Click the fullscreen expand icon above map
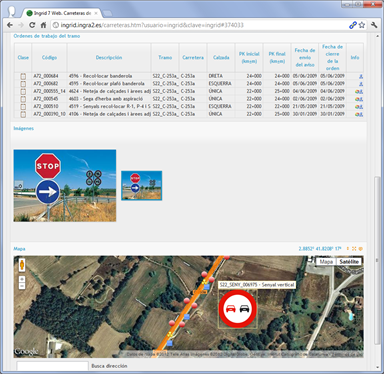The height and width of the screenshot is (374, 384). pos(354,249)
